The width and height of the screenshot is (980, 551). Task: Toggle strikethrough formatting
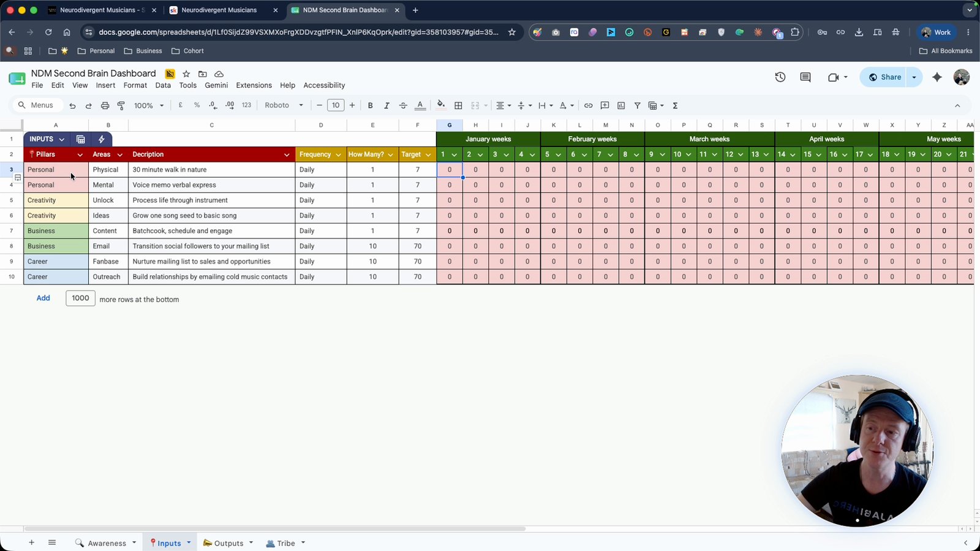pos(403,105)
